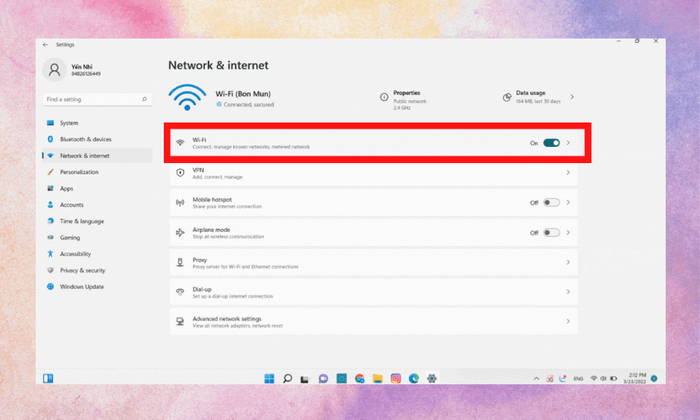The image size is (700, 420).
Task: Click the Time & language globe icon
Action: pyautogui.click(x=50, y=221)
